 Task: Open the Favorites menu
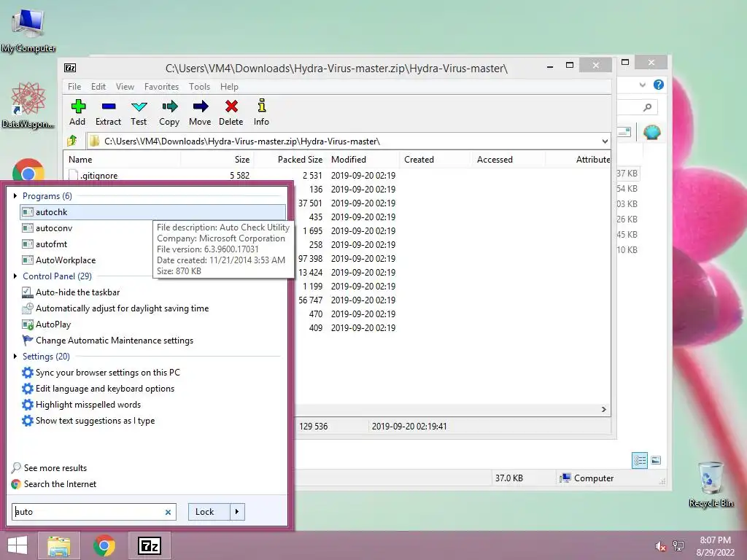(x=161, y=87)
